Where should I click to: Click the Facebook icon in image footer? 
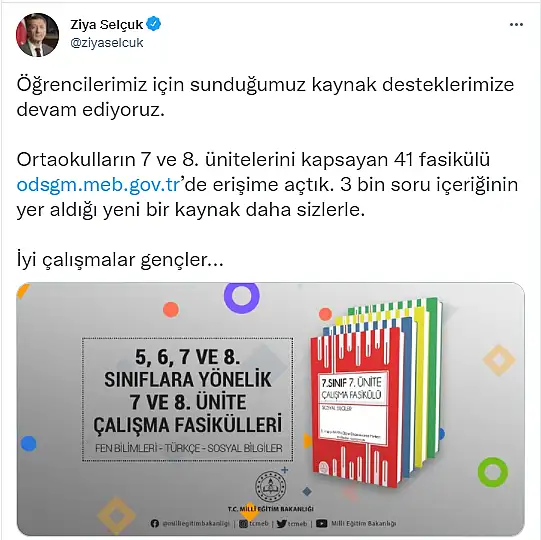(x=155, y=524)
